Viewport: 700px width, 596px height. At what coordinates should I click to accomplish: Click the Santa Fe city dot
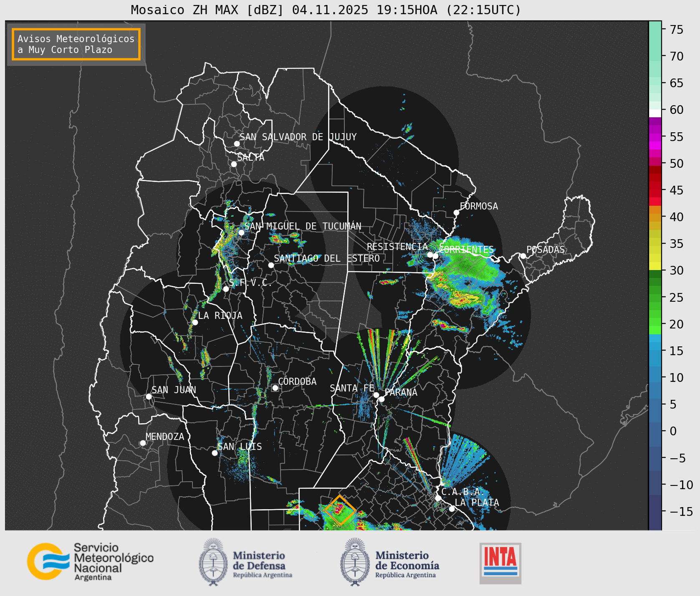coord(376,395)
